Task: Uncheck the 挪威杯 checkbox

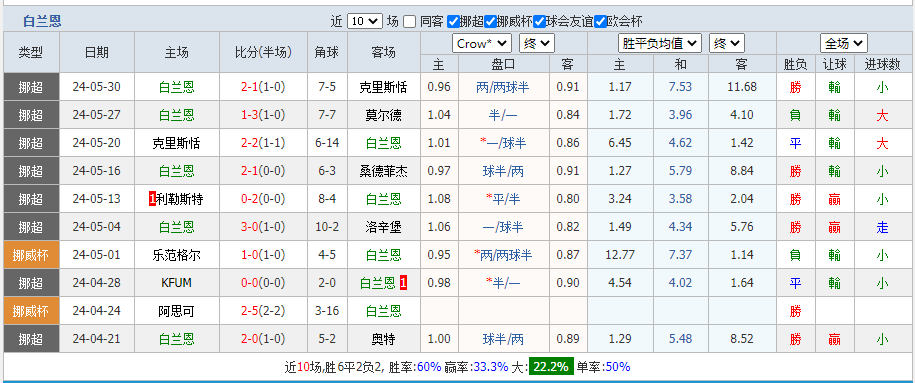Action: [490, 22]
